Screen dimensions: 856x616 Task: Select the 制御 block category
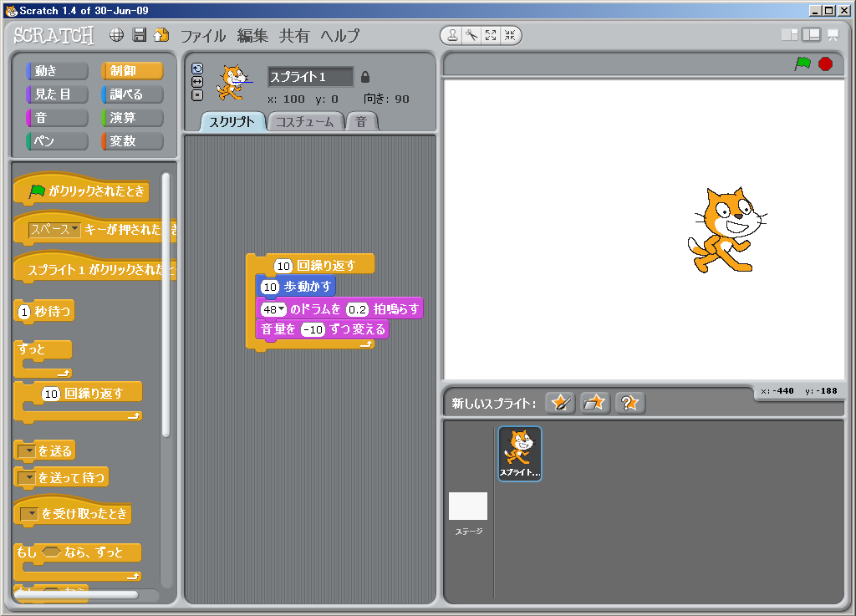click(x=132, y=71)
